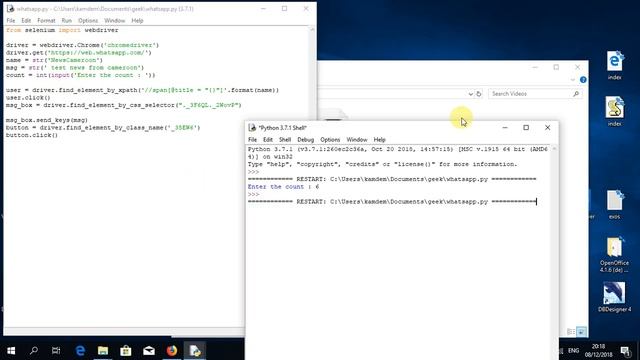The width and height of the screenshot is (640, 360).
Task: Maximize the Python Shell window
Action: click(526, 128)
